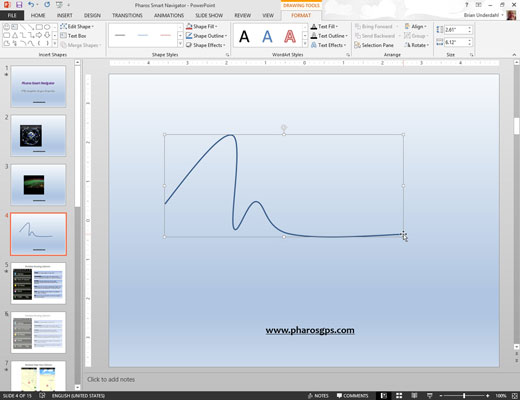Apply the blue letter A WordArt style
The image size is (520, 400).
click(267, 36)
